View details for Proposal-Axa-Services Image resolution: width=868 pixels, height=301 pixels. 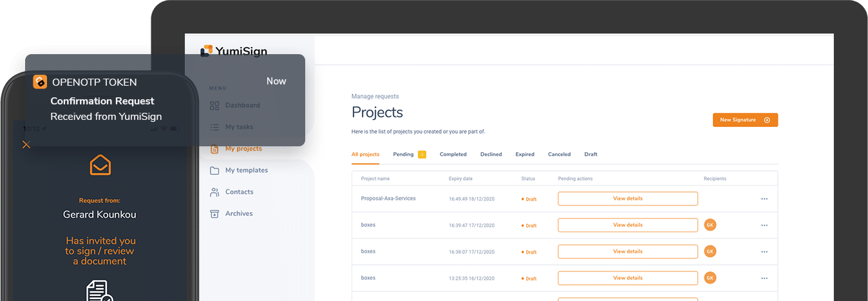point(628,199)
